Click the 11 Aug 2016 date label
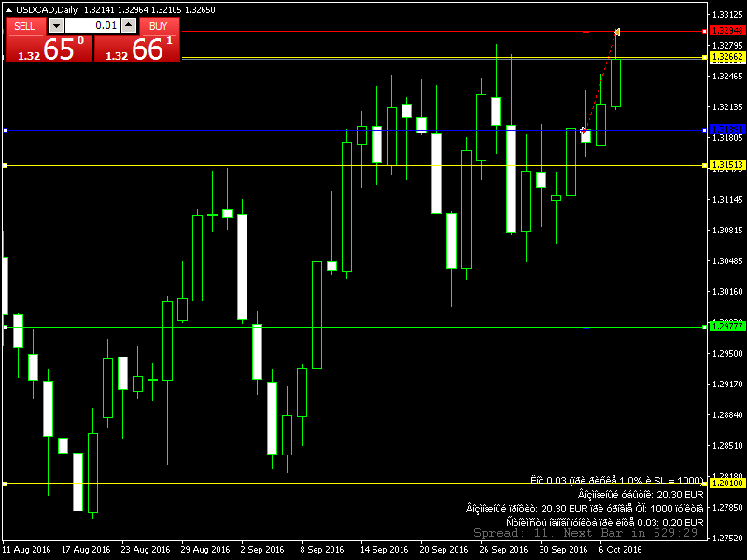747x560 pixels. pyautogui.click(x=26, y=549)
